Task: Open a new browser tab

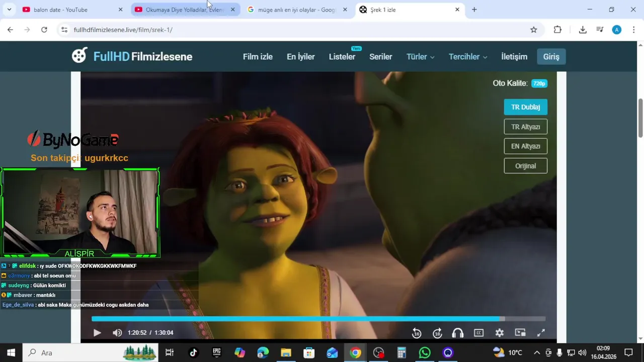Action: pos(474,10)
